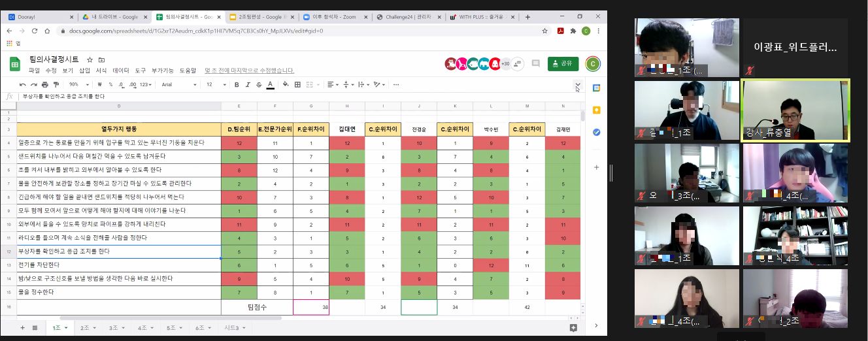Viewport: 868px width, 341px height.
Task: Open Keep notes in the side panel
Action: pyautogui.click(x=596, y=110)
